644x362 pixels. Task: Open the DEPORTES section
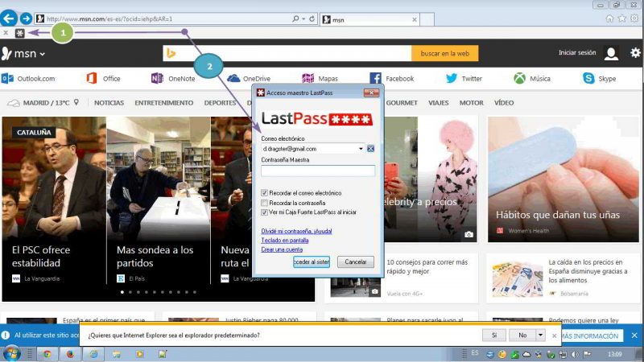[220, 103]
